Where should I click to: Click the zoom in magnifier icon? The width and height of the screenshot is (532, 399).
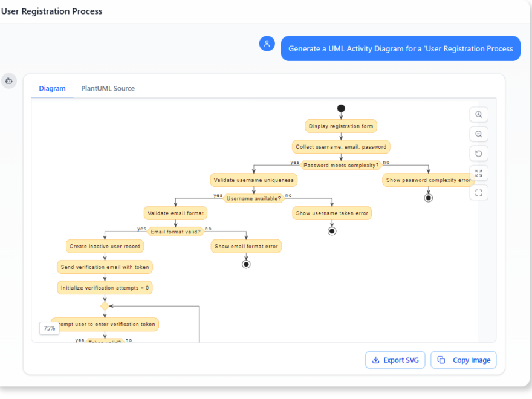(478, 114)
